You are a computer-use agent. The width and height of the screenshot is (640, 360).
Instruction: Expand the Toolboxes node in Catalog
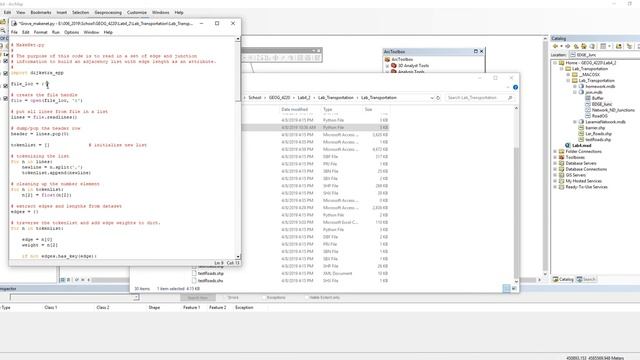[x=555, y=158]
